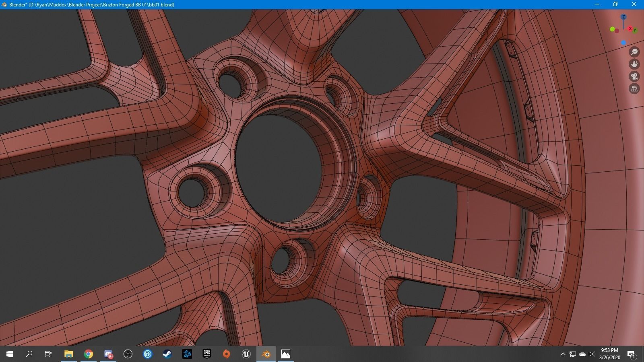Snap view to the red X axis handle
Viewport: 644px width, 362px height.
pos(630,29)
